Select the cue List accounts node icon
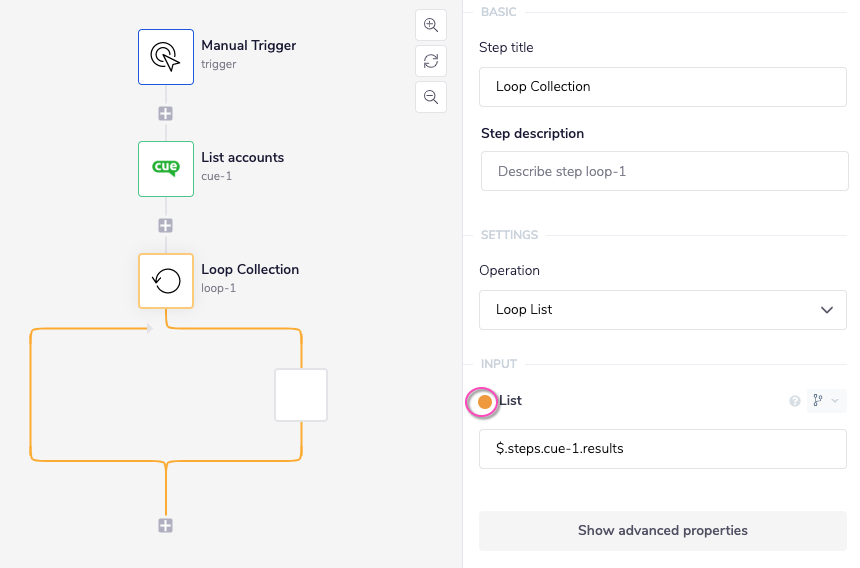860x568 pixels. tap(166, 168)
